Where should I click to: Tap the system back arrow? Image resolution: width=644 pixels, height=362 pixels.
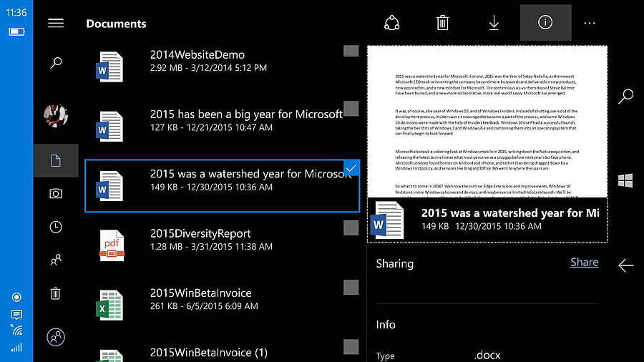(625, 265)
